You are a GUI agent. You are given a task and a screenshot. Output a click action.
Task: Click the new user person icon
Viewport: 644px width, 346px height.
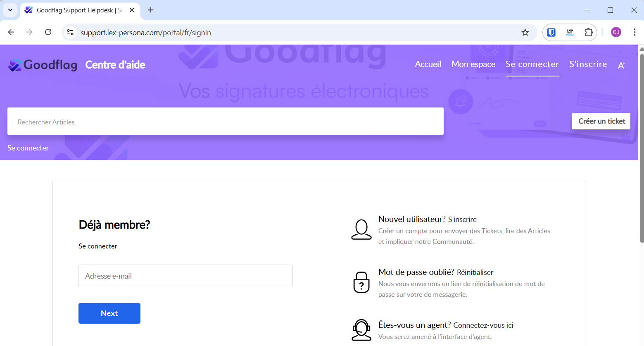(x=361, y=229)
